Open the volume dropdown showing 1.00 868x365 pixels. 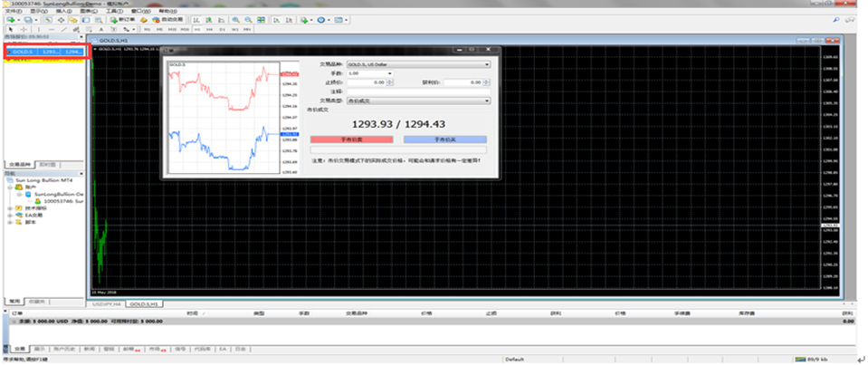(x=369, y=73)
